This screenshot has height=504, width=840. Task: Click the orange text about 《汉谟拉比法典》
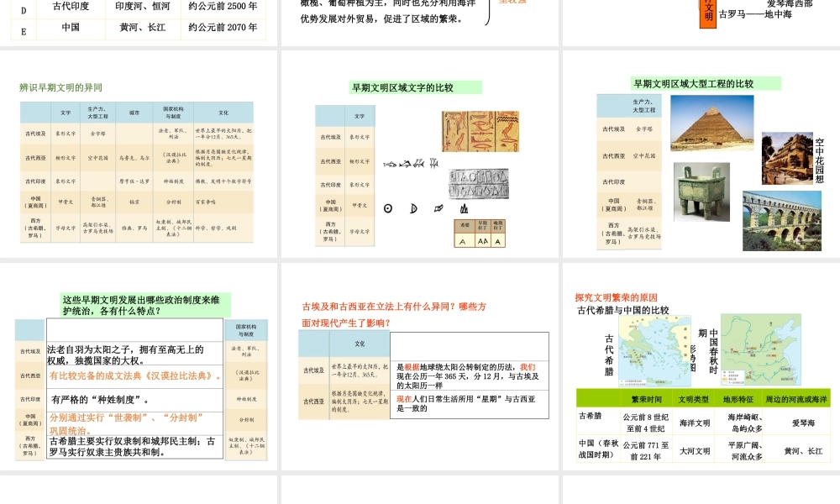pyautogui.click(x=135, y=376)
